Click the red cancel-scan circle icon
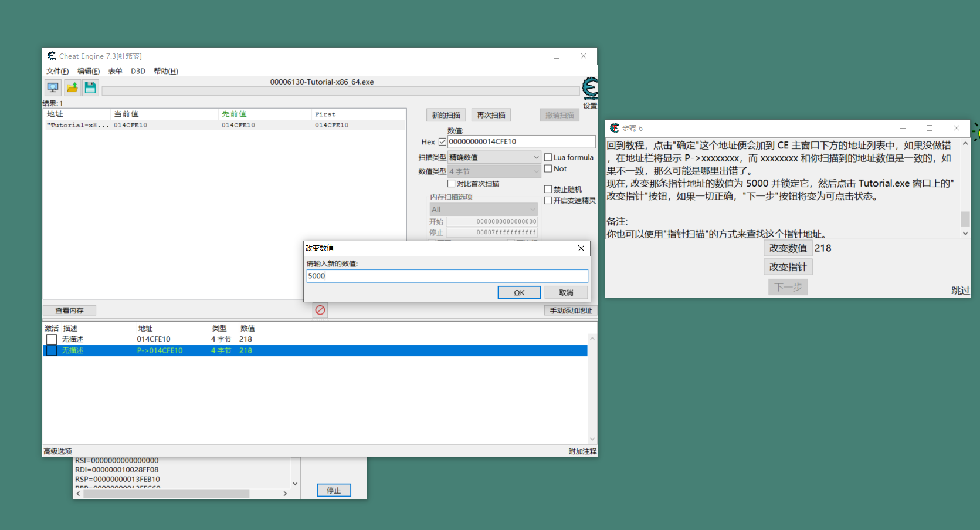 pyautogui.click(x=320, y=310)
